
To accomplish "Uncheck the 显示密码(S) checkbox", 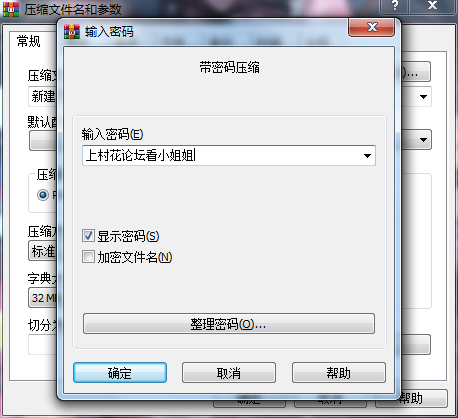I will click(88, 236).
